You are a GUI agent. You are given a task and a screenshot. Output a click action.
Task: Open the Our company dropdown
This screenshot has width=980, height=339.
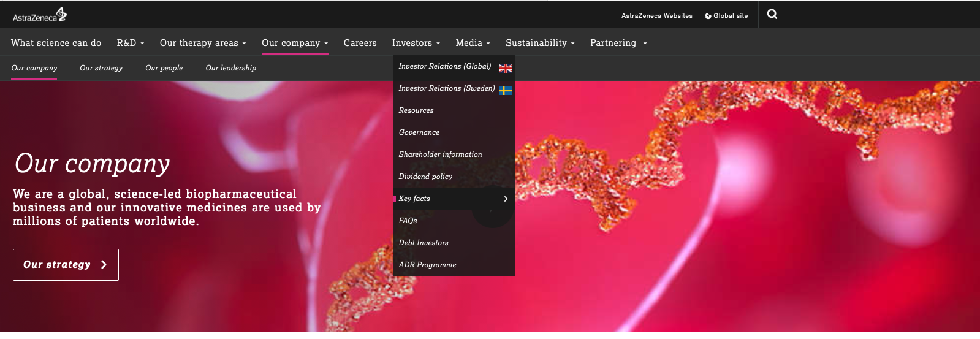(295, 43)
